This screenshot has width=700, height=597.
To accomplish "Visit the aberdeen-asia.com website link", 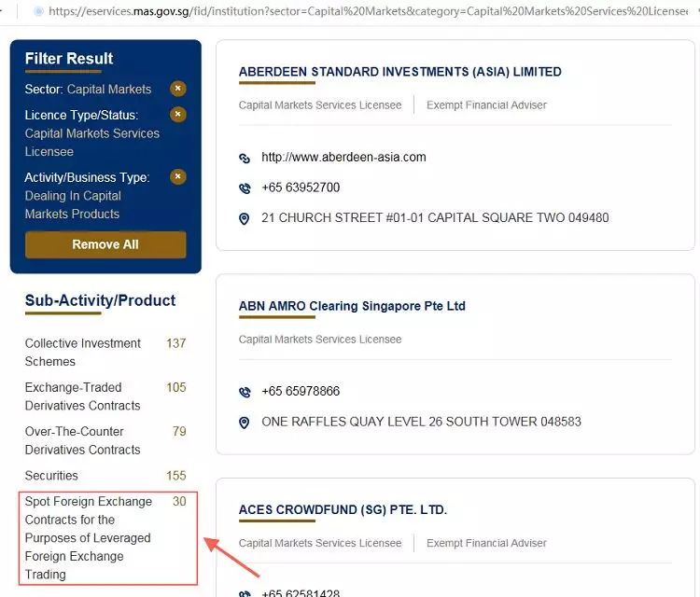I will (343, 157).
